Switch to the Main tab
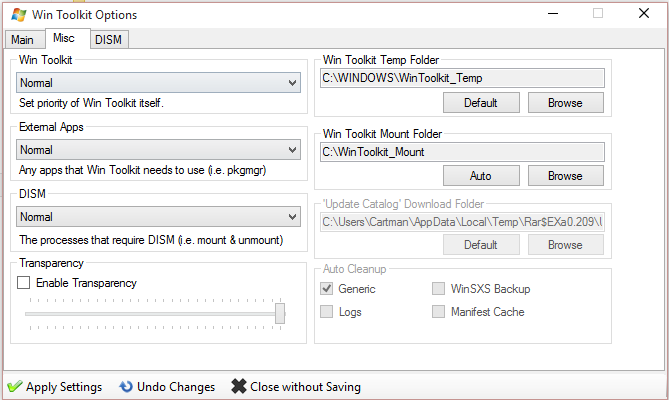The width and height of the screenshot is (669, 400). 23,40
